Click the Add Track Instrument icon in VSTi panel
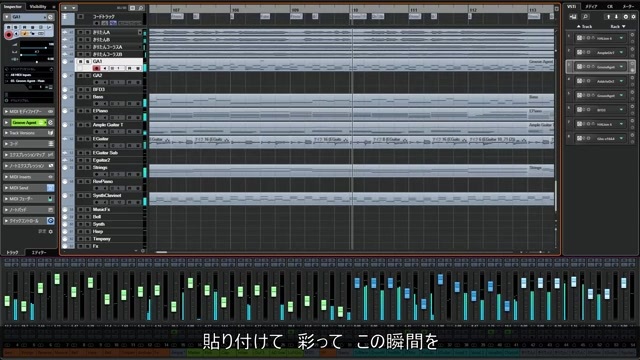 573,17
